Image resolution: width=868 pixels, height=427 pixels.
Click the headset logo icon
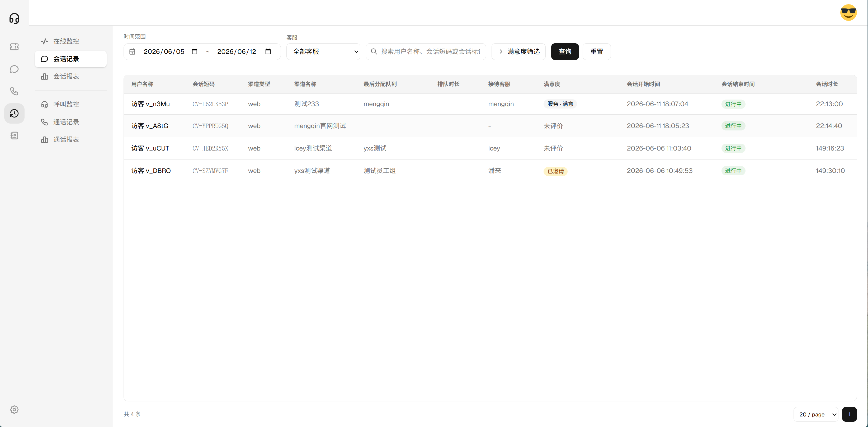(14, 18)
